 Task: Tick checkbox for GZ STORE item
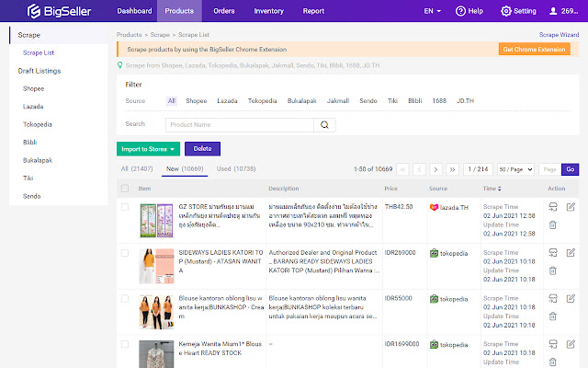(x=125, y=207)
